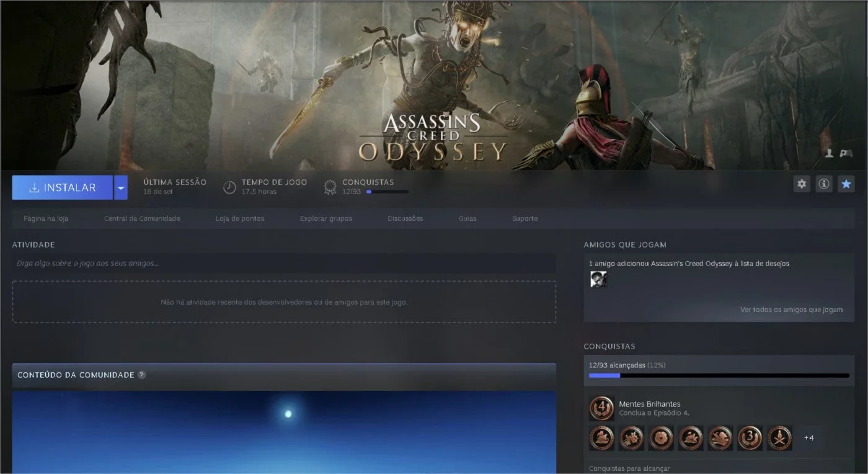The image size is (868, 474).
Task: Show the +4 additional achievements
Action: coord(809,437)
